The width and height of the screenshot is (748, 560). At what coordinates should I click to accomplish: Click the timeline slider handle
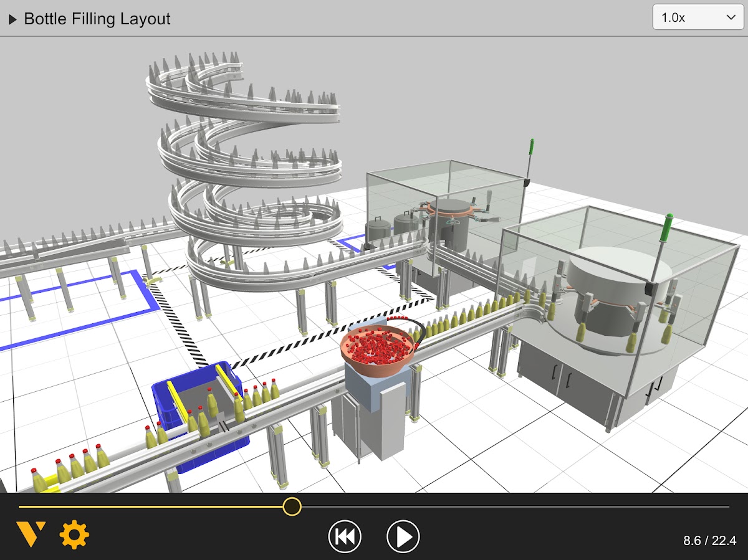[292, 506]
